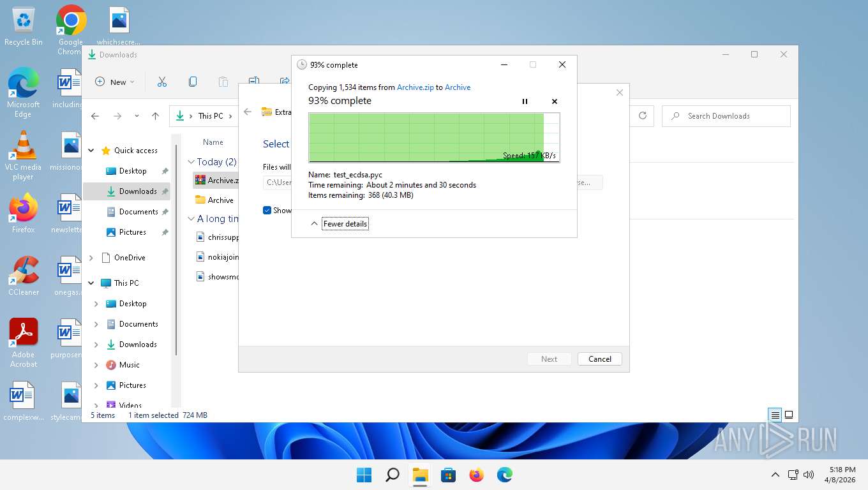
Task: Go back in File Explorer
Action: pos(95,116)
